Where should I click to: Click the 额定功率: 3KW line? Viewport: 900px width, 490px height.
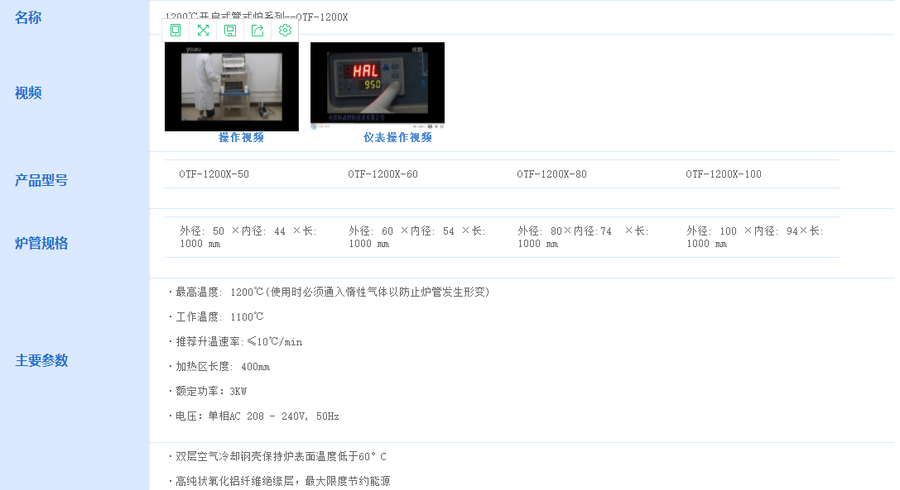(207, 391)
